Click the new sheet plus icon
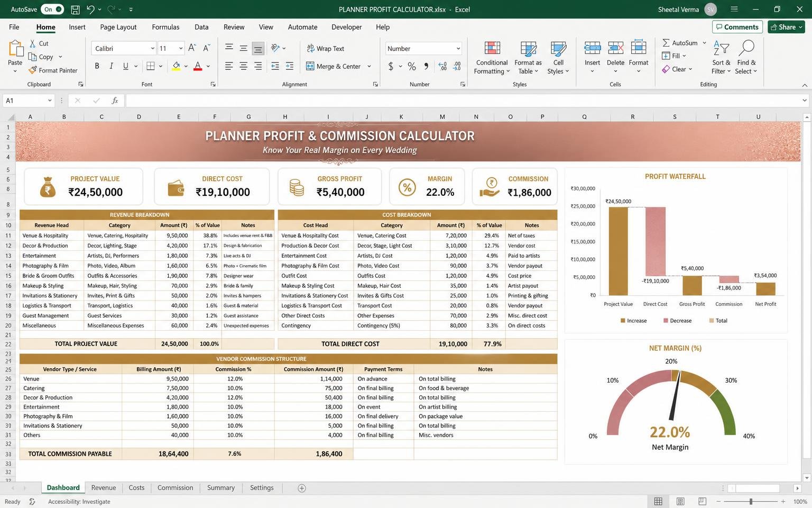This screenshot has height=508, width=812. pos(302,488)
